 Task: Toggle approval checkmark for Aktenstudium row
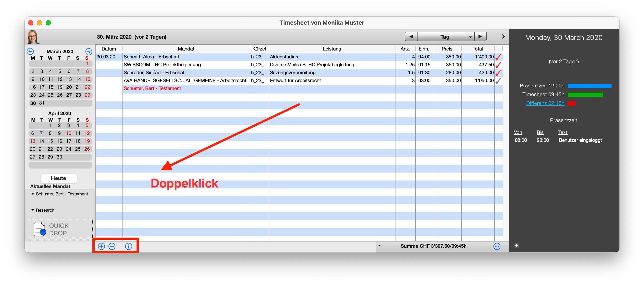(498, 57)
